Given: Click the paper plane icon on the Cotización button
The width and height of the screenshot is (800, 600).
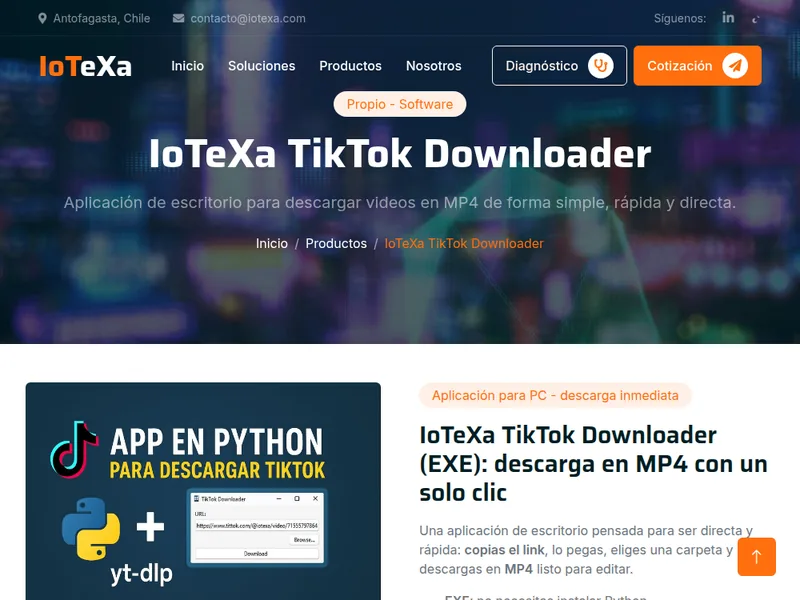Looking at the screenshot, I should (x=735, y=66).
